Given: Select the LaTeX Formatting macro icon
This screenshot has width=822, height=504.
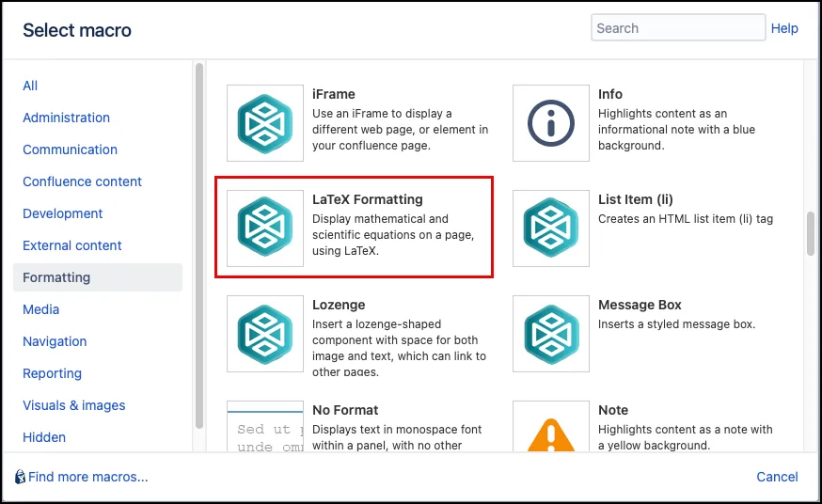Looking at the screenshot, I should point(264,228).
